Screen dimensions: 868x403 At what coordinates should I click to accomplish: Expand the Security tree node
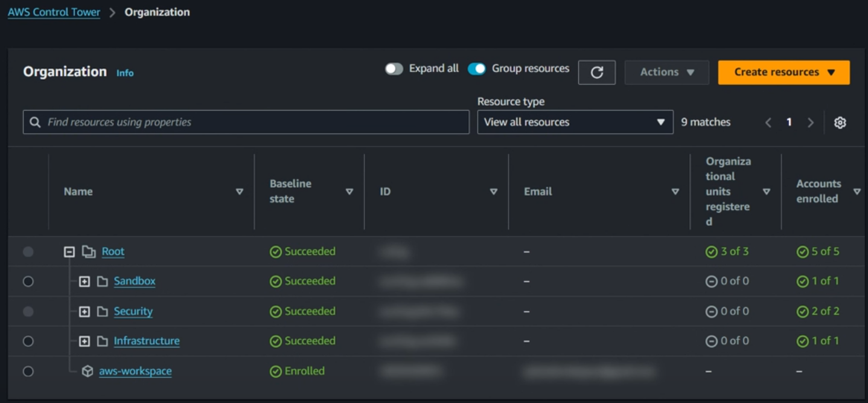[x=85, y=312]
